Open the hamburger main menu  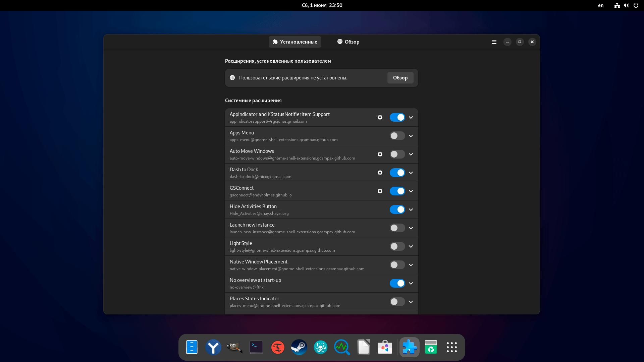click(494, 42)
